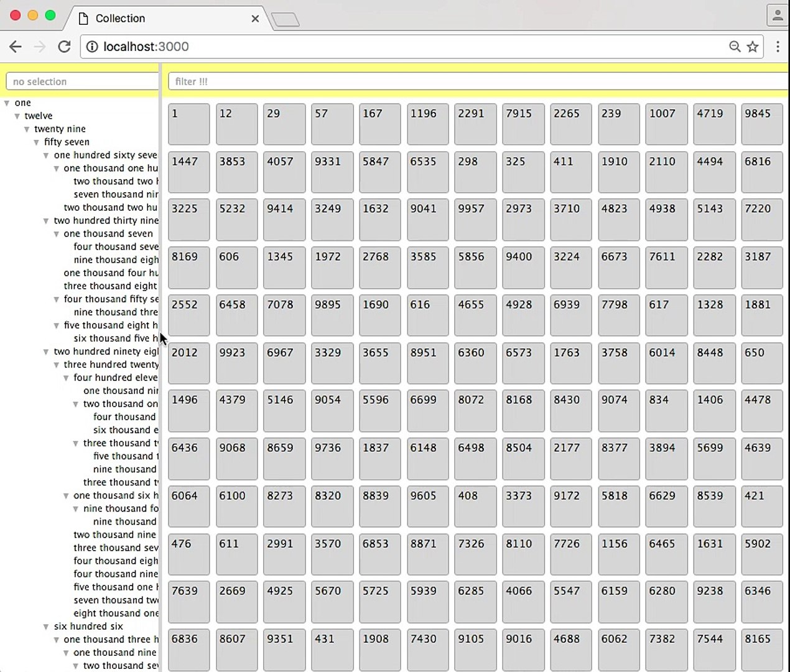Image resolution: width=790 pixels, height=672 pixels.
Task: Open tile 9845
Action: click(x=762, y=124)
